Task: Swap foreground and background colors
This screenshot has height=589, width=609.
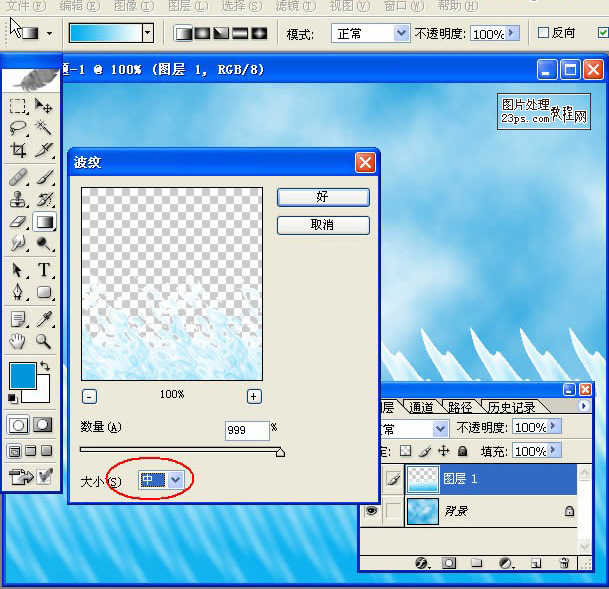Action: 45,366
